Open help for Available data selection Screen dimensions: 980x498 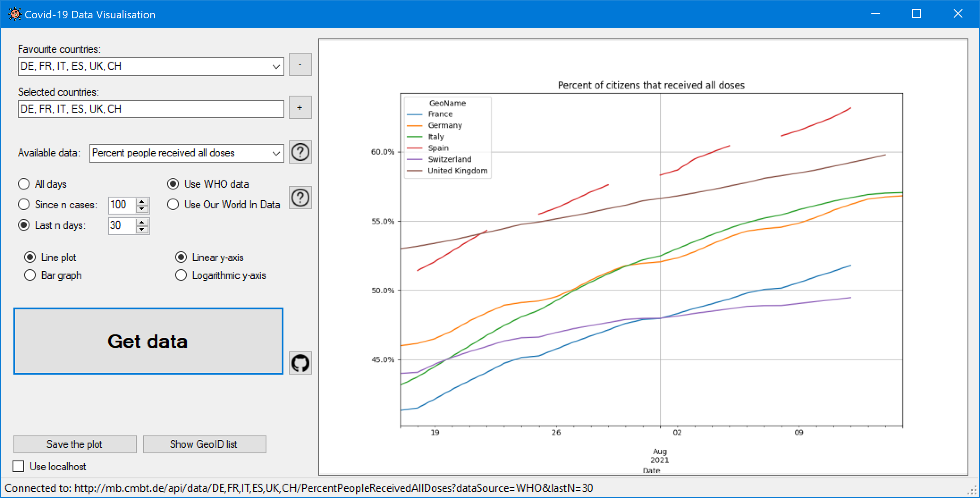pos(300,152)
